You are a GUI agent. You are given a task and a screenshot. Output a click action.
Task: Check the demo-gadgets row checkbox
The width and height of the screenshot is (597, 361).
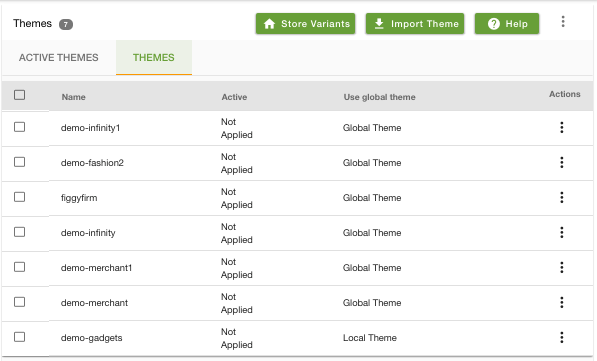[x=19, y=337]
